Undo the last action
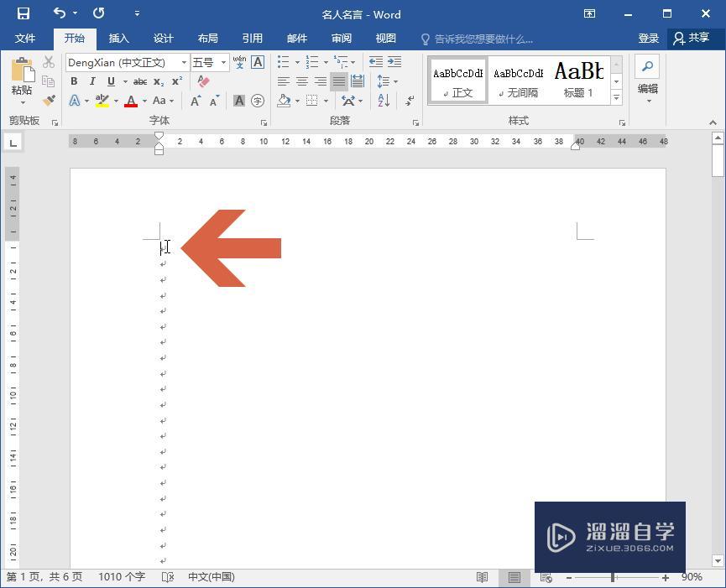The height and width of the screenshot is (588, 726). coord(60,13)
